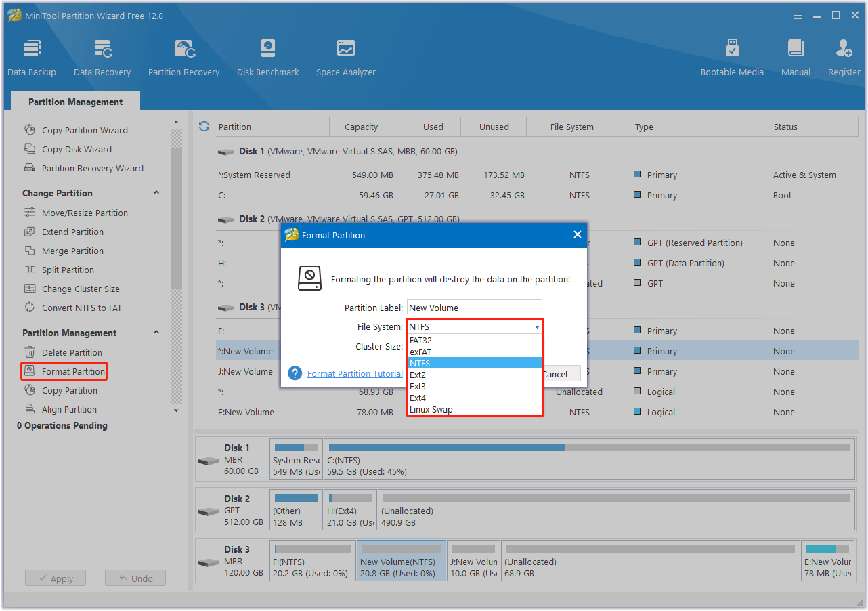Image resolution: width=868 pixels, height=611 pixels.
Task: Select Ext3 from file system list
Action: coord(474,387)
